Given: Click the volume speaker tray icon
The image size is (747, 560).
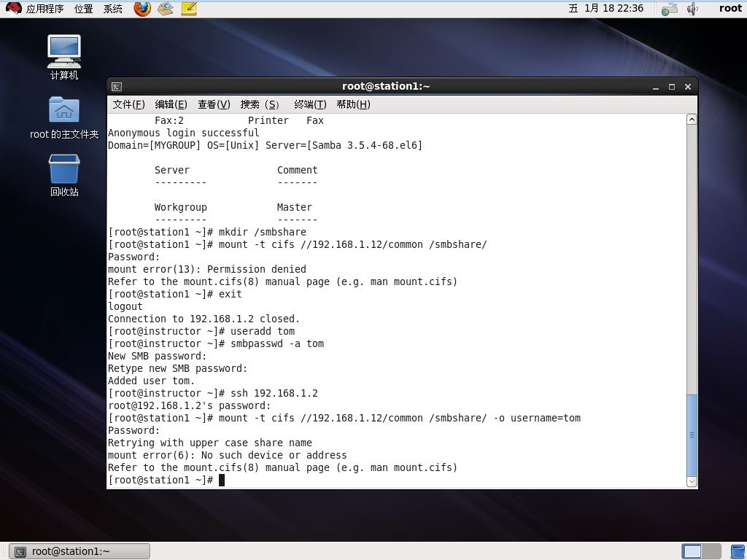Looking at the screenshot, I should point(692,9).
